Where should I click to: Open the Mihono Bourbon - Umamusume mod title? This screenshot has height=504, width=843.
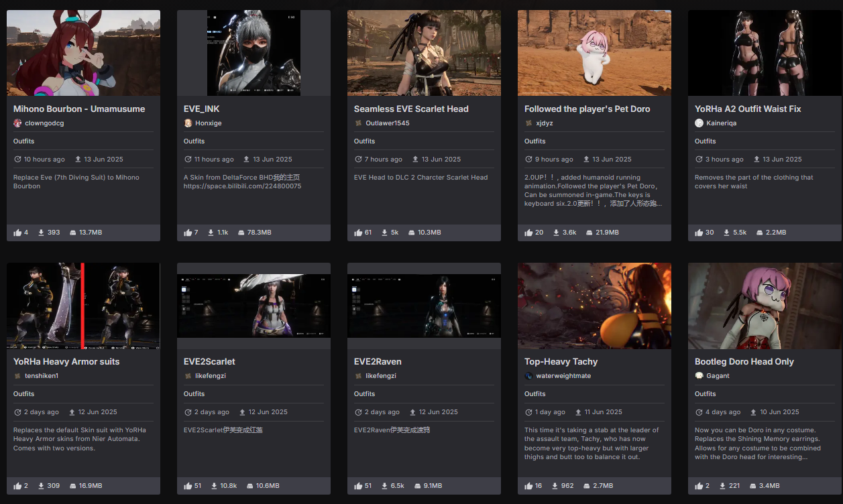pos(79,109)
